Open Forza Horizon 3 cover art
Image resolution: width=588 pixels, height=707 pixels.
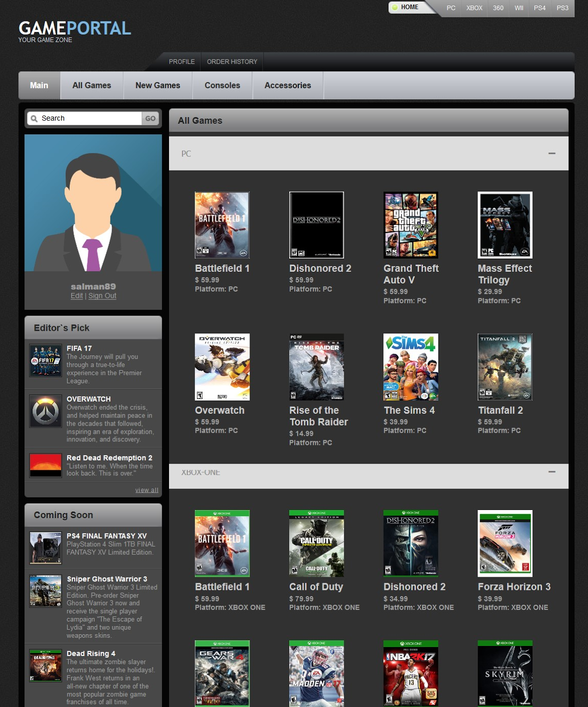[x=505, y=543]
